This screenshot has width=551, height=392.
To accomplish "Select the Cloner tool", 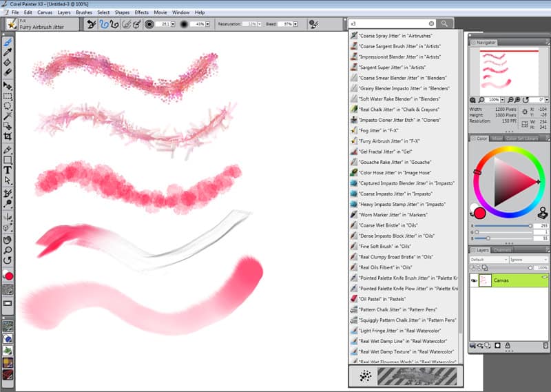I will coord(8,194).
